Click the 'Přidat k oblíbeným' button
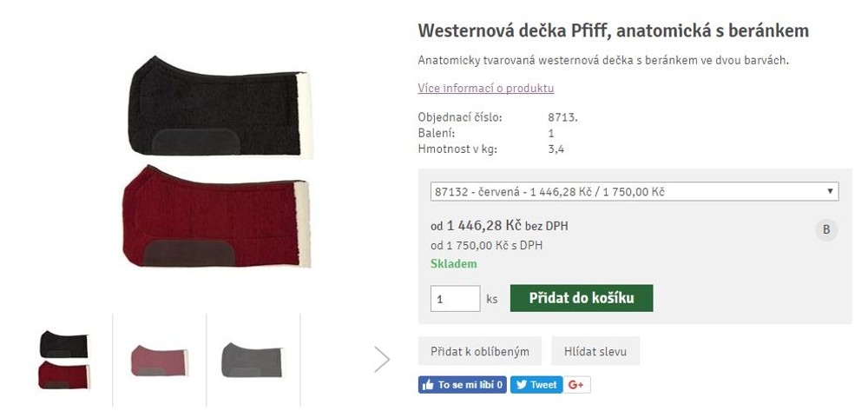The height and width of the screenshot is (411, 868). coord(479,351)
